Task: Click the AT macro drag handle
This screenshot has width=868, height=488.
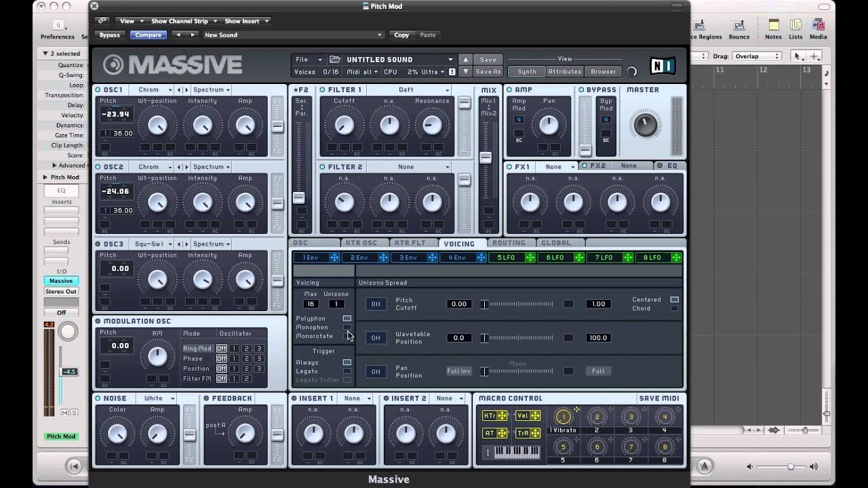Action: click(x=502, y=433)
